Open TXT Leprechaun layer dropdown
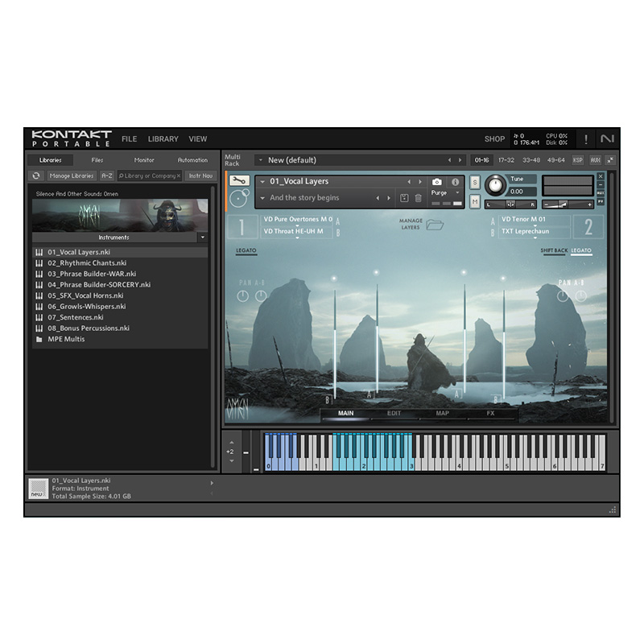This screenshot has height=644, width=644. click(535, 232)
